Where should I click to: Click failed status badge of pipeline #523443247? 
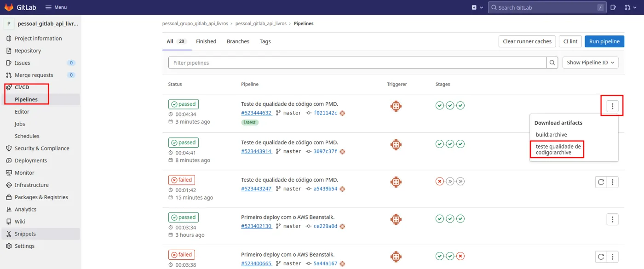182,180
